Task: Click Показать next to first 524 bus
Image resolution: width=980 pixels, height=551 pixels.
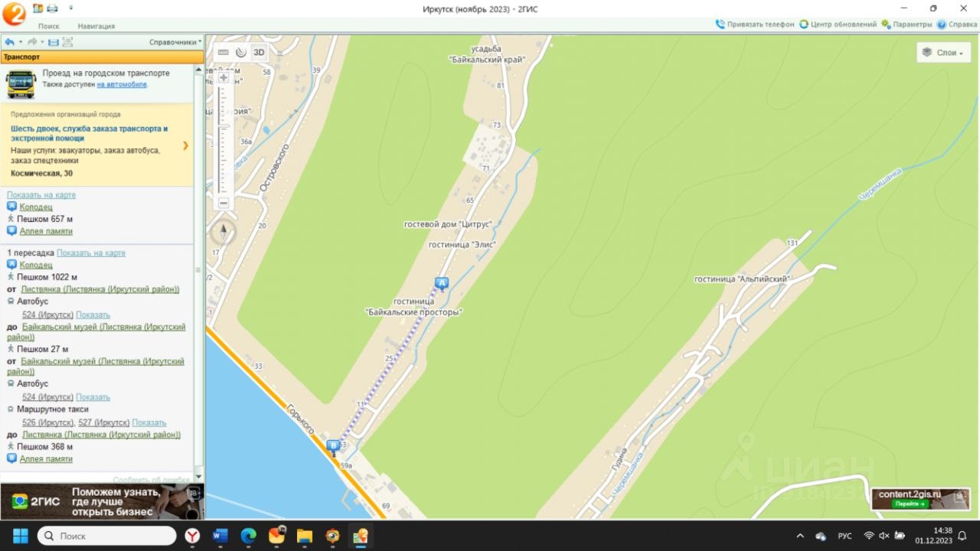Action: 93,315
